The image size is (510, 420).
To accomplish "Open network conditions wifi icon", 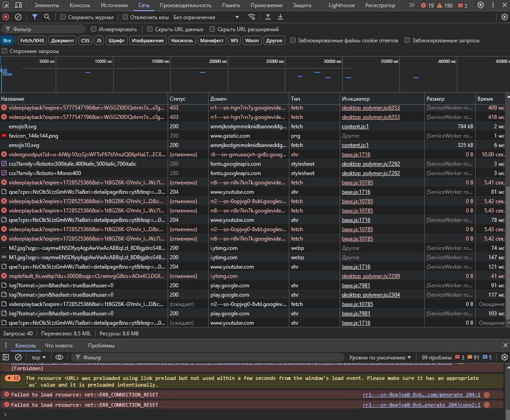I will click(251, 17).
